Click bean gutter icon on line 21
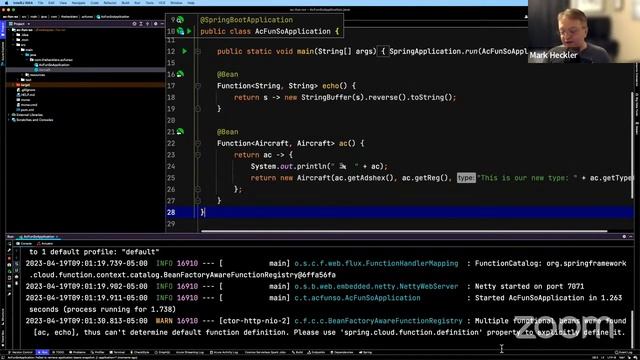640x360 pixels. click(180, 131)
